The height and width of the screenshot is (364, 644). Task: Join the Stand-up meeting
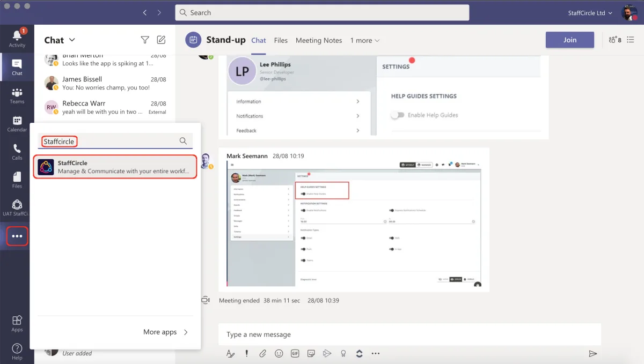tap(570, 40)
